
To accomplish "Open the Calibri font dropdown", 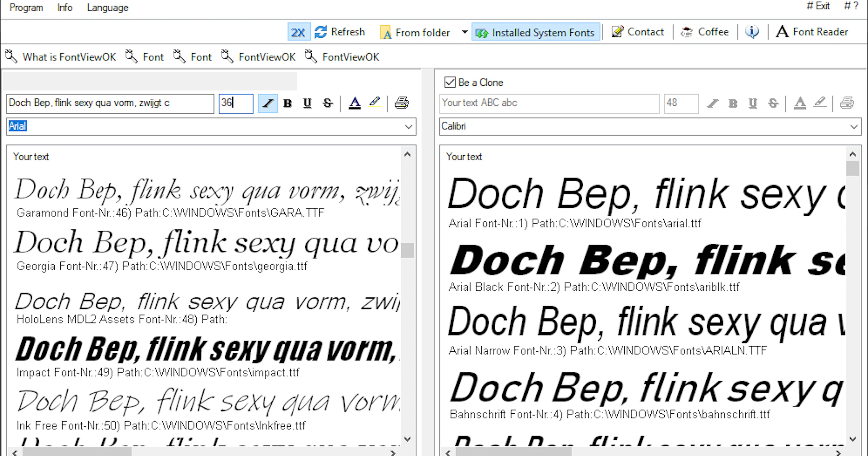I will [x=854, y=127].
